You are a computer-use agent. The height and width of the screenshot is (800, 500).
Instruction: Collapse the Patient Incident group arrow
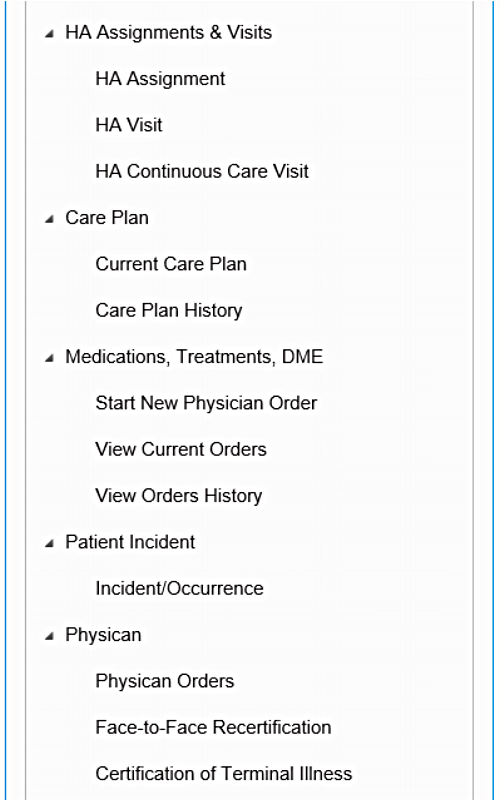coord(49,543)
